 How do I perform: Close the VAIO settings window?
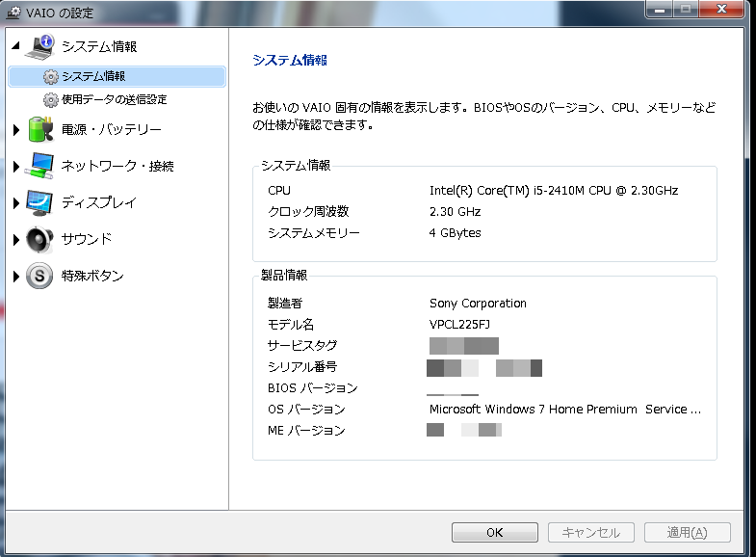721,9
